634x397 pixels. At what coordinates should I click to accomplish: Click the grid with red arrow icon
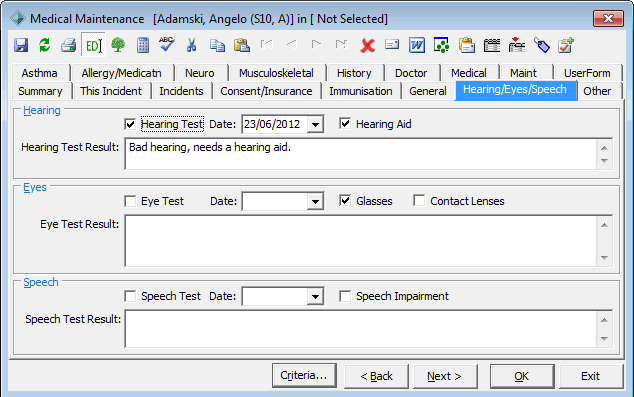pos(516,44)
